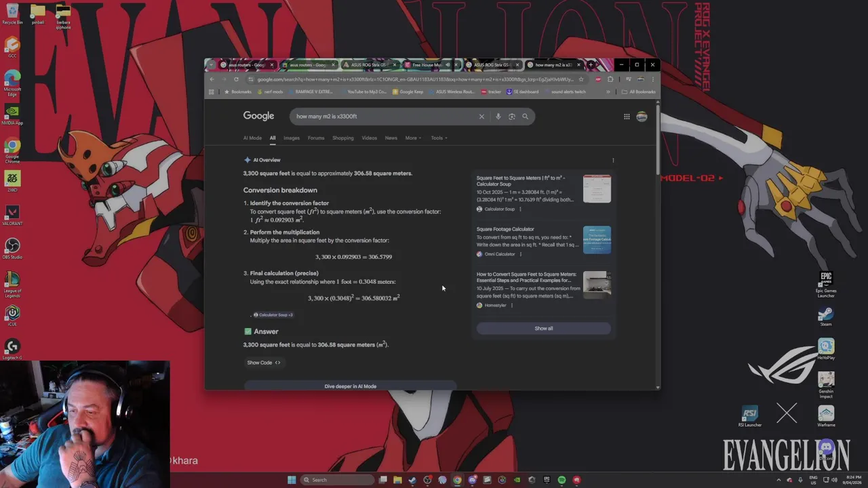
Task: Open the Warframe desktop shortcut
Action: click(x=826, y=416)
